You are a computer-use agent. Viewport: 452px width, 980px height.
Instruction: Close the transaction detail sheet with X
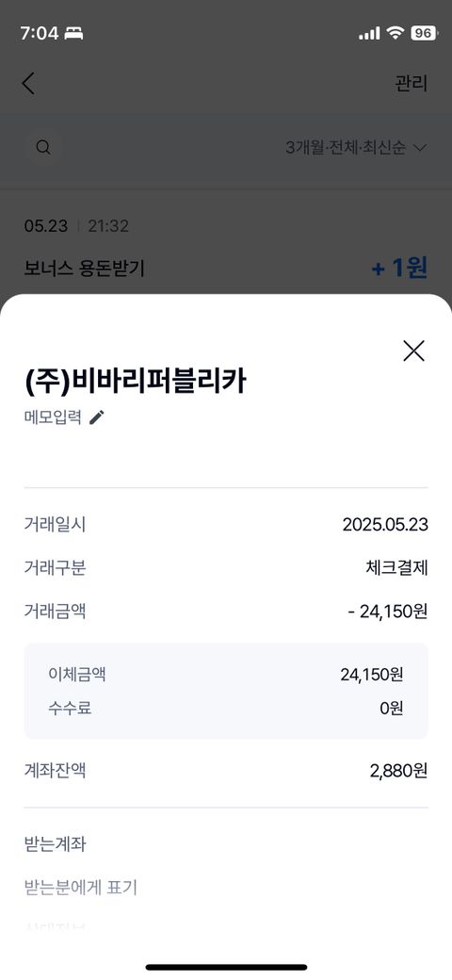(x=413, y=351)
